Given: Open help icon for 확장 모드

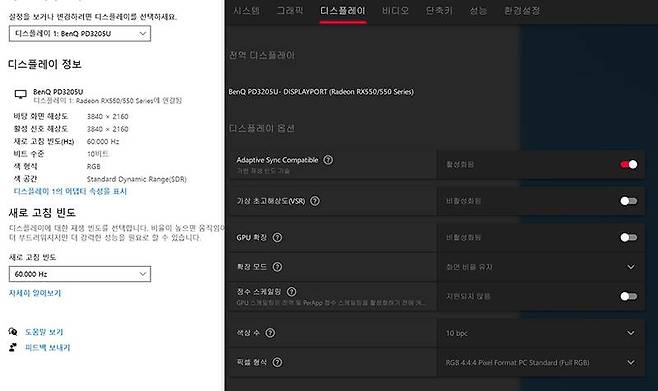Looking at the screenshot, I should (x=277, y=267).
